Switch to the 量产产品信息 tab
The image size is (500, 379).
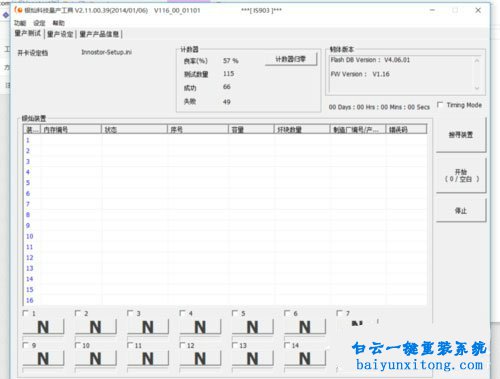pyautogui.click(x=99, y=34)
